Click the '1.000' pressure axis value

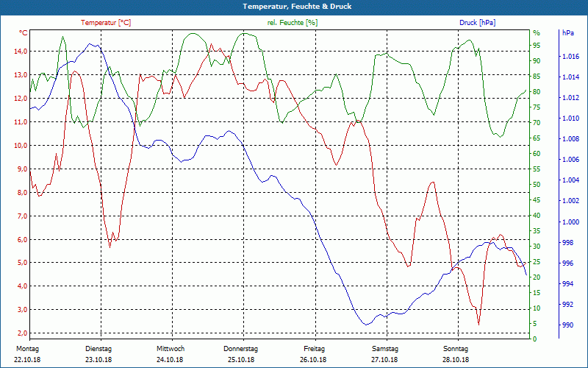571,222
